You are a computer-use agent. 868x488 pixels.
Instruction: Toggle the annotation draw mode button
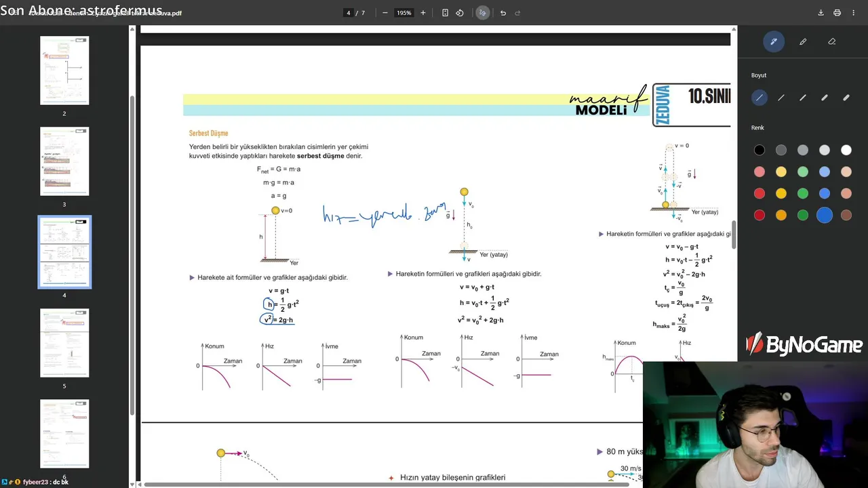coord(483,13)
